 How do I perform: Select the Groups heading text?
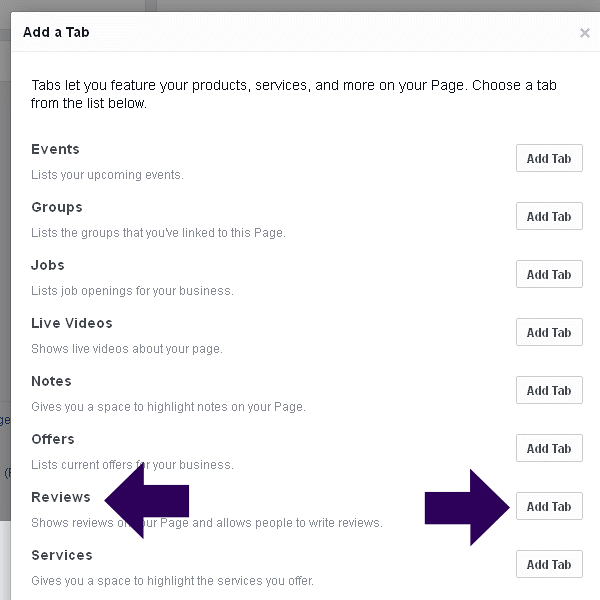(57, 207)
